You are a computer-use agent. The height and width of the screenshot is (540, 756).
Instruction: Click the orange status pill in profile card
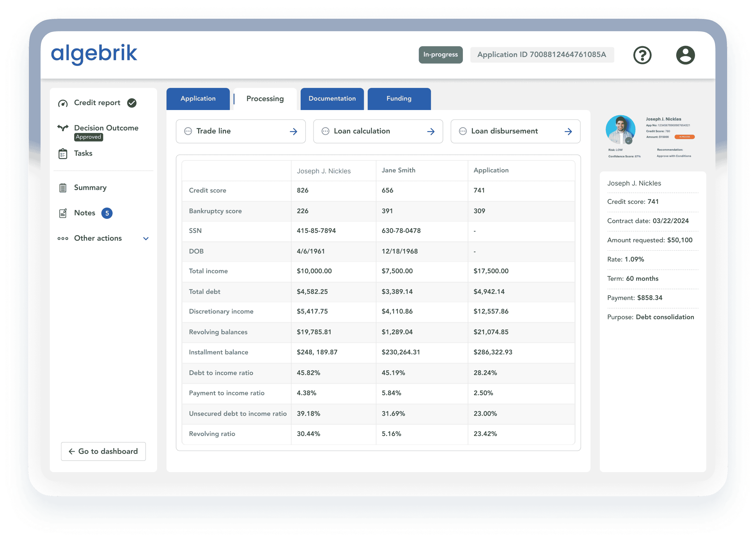684,137
